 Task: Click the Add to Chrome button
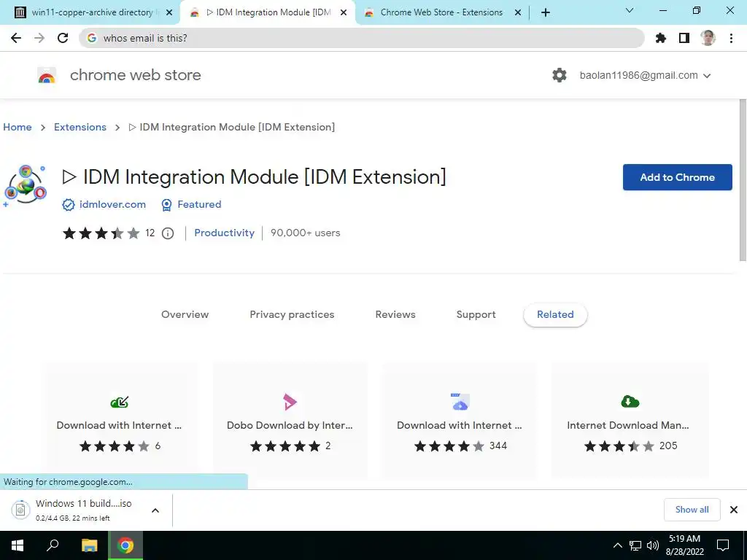pos(678,178)
